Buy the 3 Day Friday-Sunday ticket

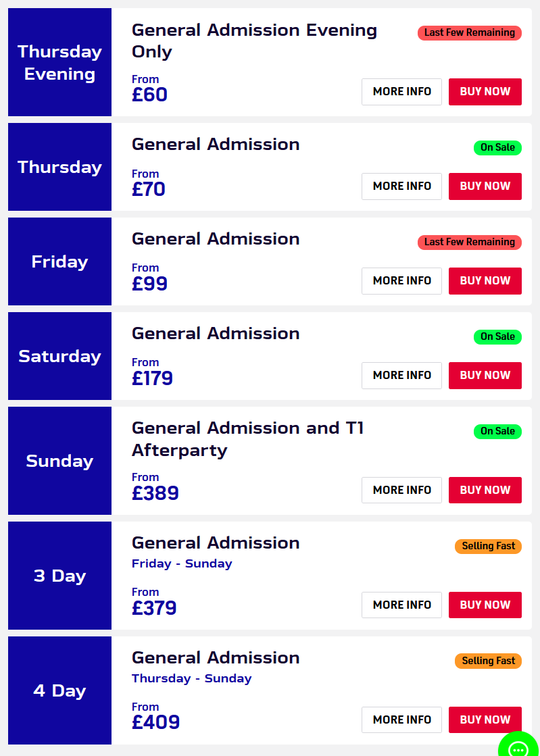(x=485, y=605)
